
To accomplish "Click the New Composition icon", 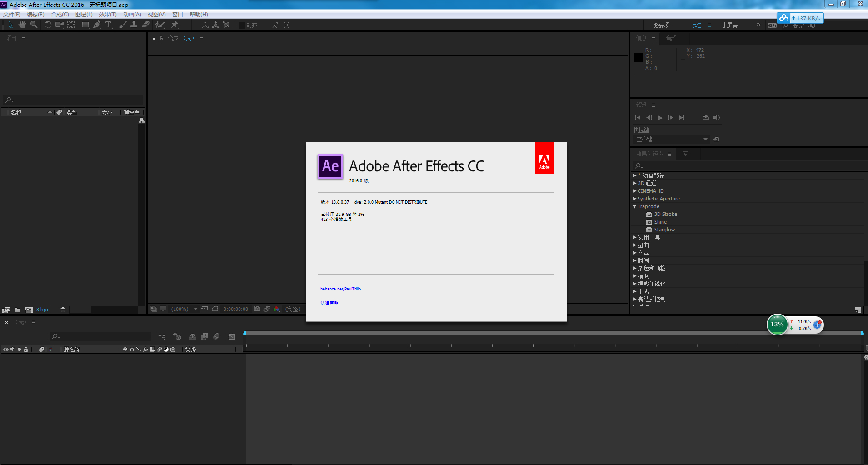I will click(29, 310).
